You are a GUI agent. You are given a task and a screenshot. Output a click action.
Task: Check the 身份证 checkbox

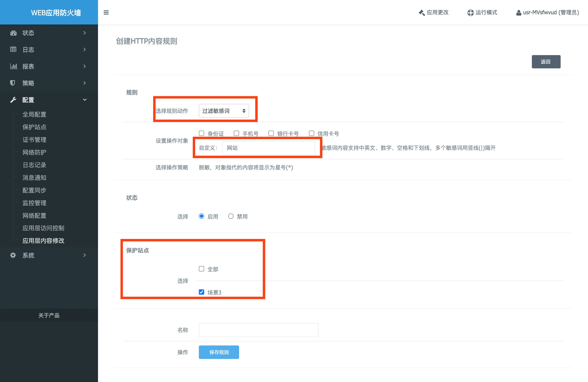pos(202,133)
